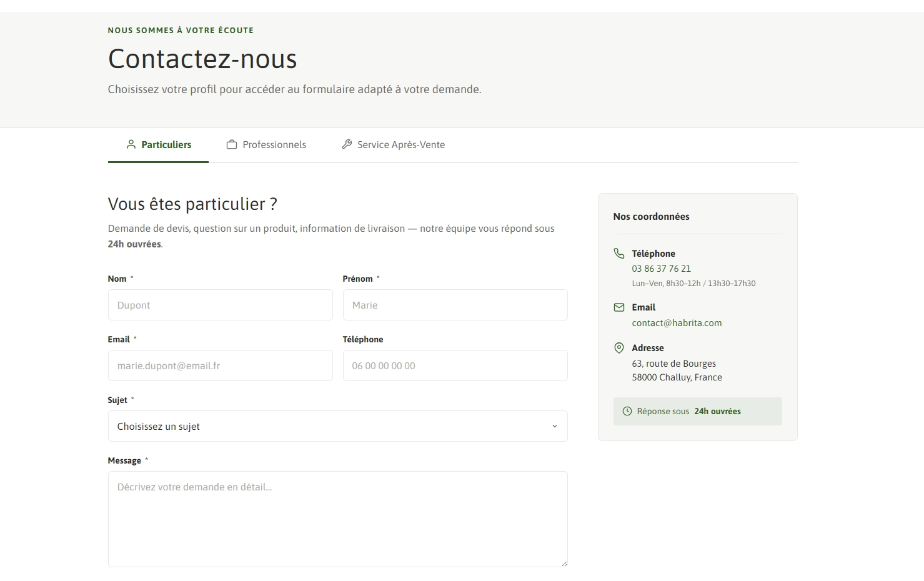Screen dimensions: 924x581
Task: Click the clock icon in Réponse sous badge
Action: click(627, 411)
